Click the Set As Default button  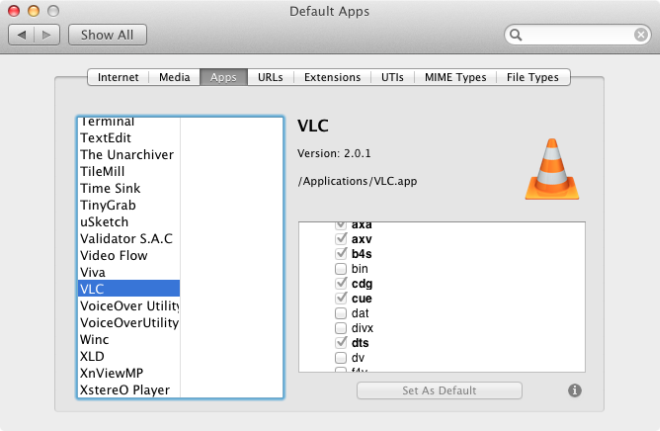point(439,391)
